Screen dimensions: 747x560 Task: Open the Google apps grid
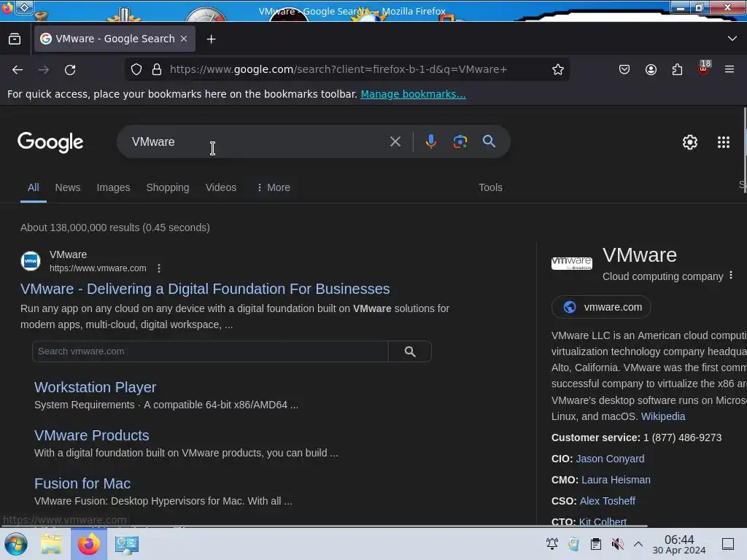pyautogui.click(x=723, y=142)
